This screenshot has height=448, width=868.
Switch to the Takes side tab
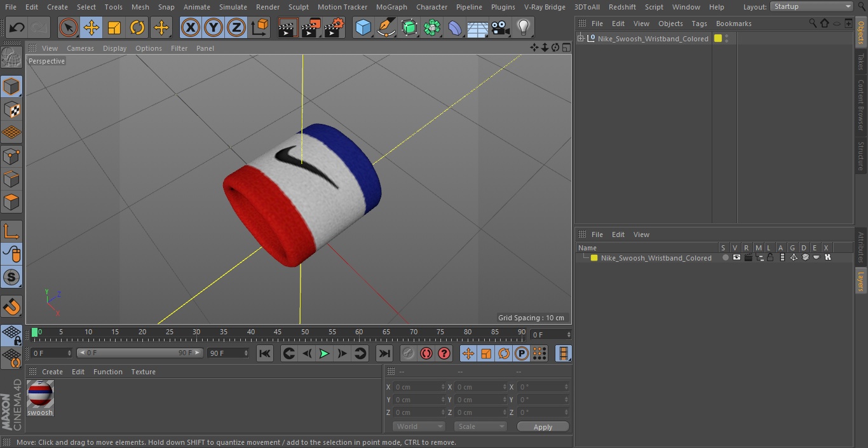pyautogui.click(x=861, y=62)
